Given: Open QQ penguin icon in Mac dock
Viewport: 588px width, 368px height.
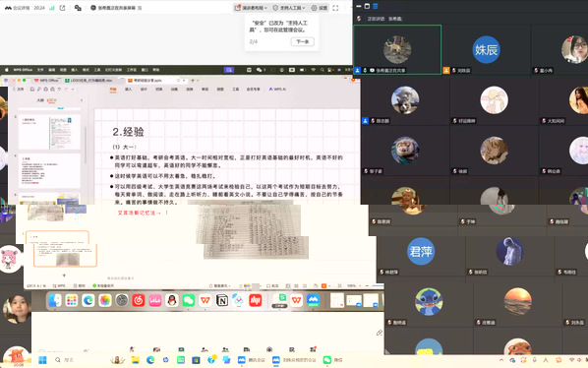Looking at the screenshot, I should 172,300.
